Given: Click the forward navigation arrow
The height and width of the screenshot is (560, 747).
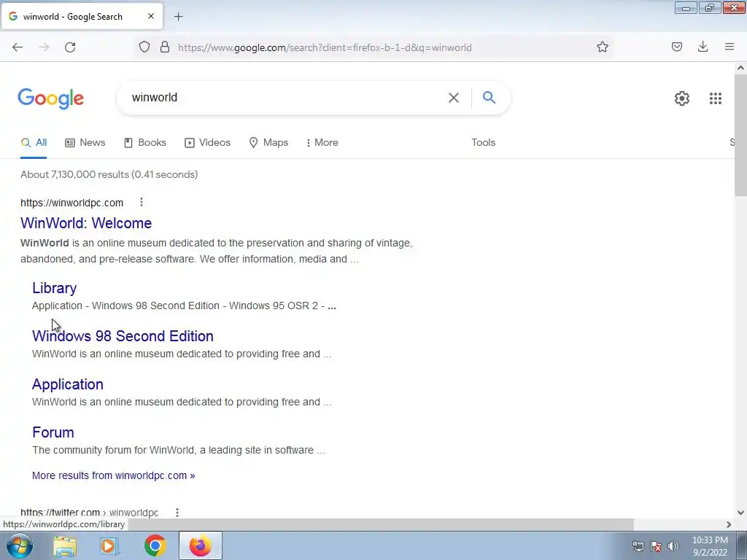Looking at the screenshot, I should click(44, 47).
